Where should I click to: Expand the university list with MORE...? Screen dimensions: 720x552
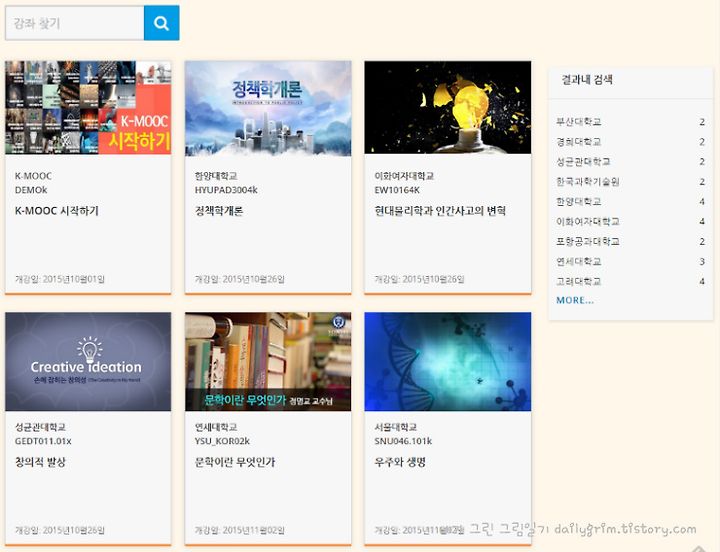[575, 300]
